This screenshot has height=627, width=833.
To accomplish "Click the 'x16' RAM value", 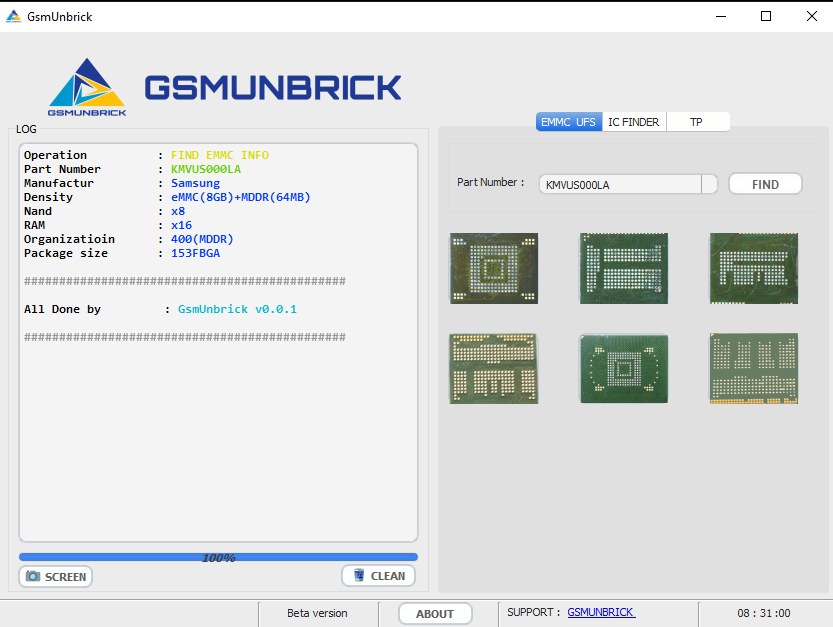I will (x=181, y=225).
